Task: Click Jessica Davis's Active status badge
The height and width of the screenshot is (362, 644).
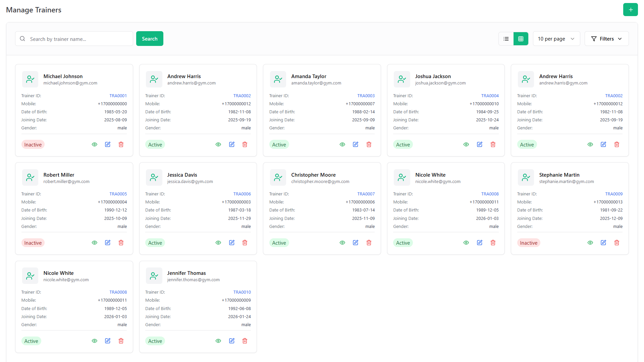Action: 155,243
